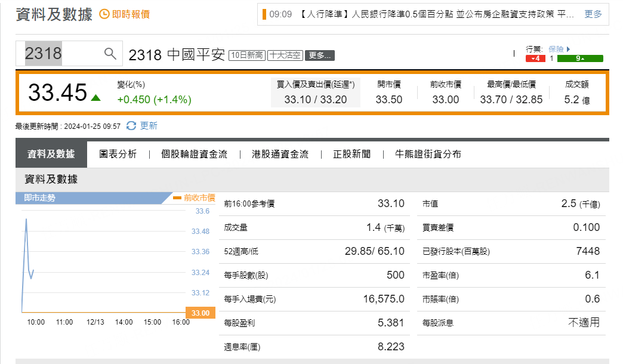Click the previous close value 33.00
Screen dimensions: 623x364
click(x=446, y=100)
